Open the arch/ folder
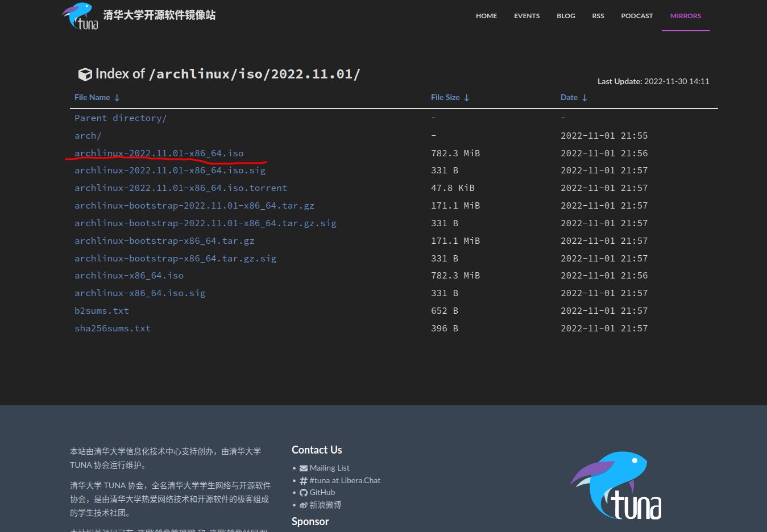The height and width of the screenshot is (532, 767). (88, 136)
